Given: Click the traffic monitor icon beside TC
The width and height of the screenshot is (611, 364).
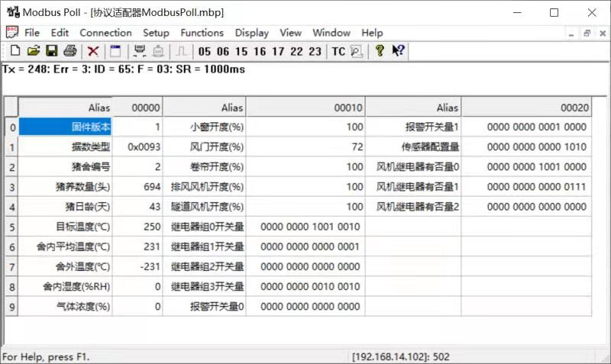Looking at the screenshot, I should (357, 51).
